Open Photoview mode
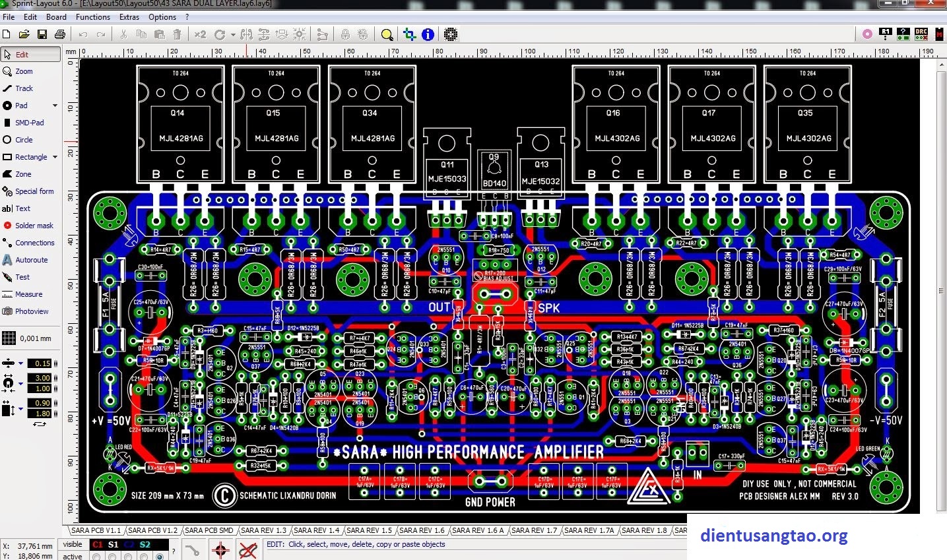 (30, 311)
